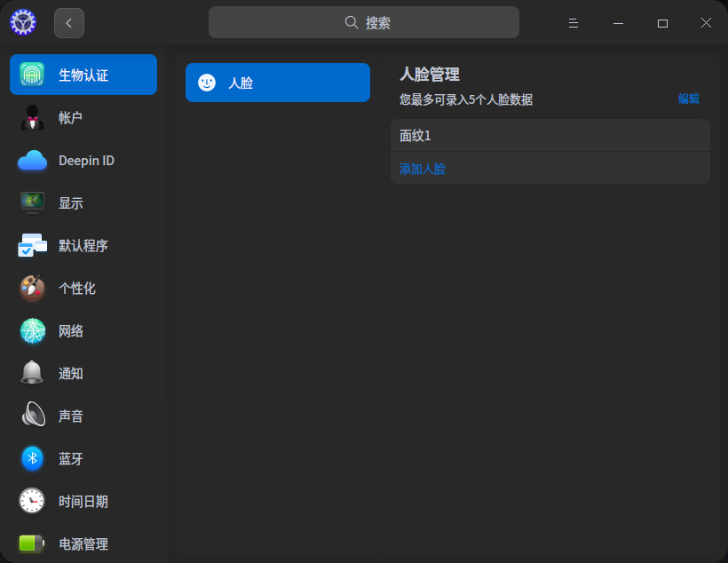Click 添加人脸 to add a new face
The height and width of the screenshot is (563, 728).
click(x=421, y=168)
